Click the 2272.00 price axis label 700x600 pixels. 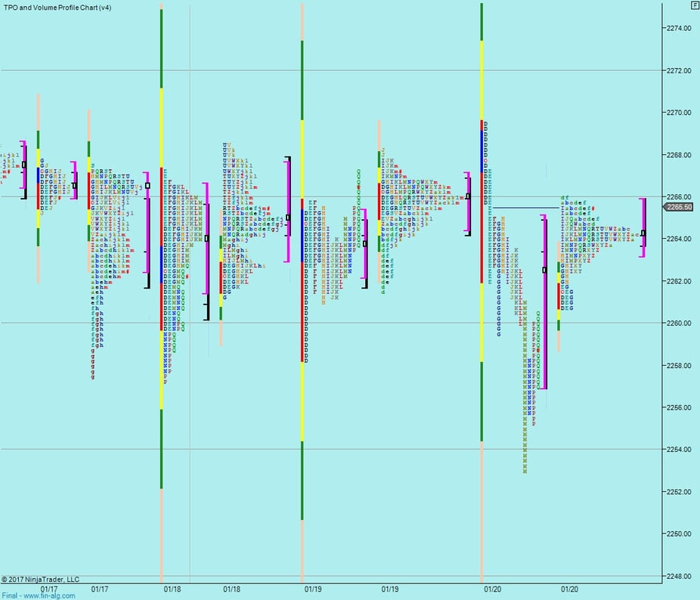[x=679, y=70]
